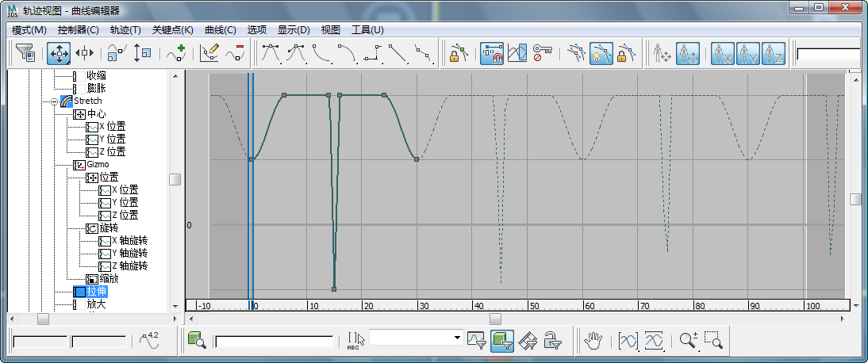Toggle Show Biped X Curves
This screenshot has width=868, height=363.
coord(723,54)
